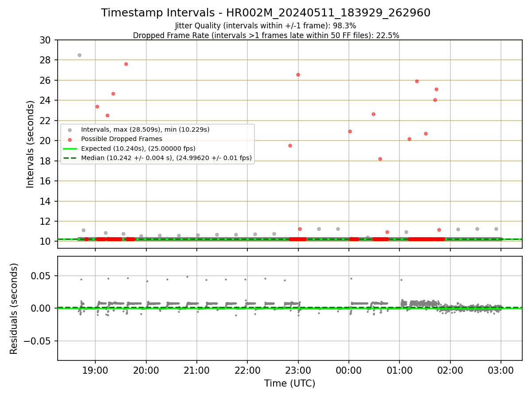Click the '22' tick on the intervals axis
The width and height of the screenshot is (532, 399).
click(x=45, y=121)
